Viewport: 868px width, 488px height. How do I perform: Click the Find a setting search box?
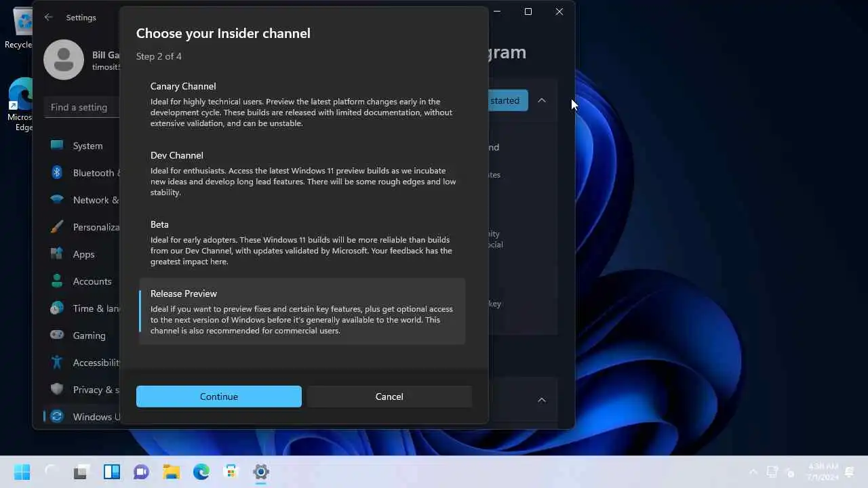[x=82, y=107]
